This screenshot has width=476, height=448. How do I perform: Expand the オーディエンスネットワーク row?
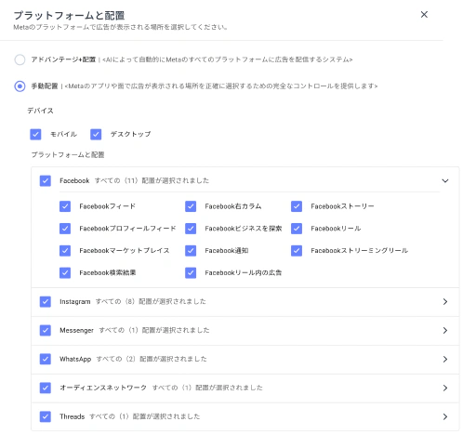pos(445,388)
